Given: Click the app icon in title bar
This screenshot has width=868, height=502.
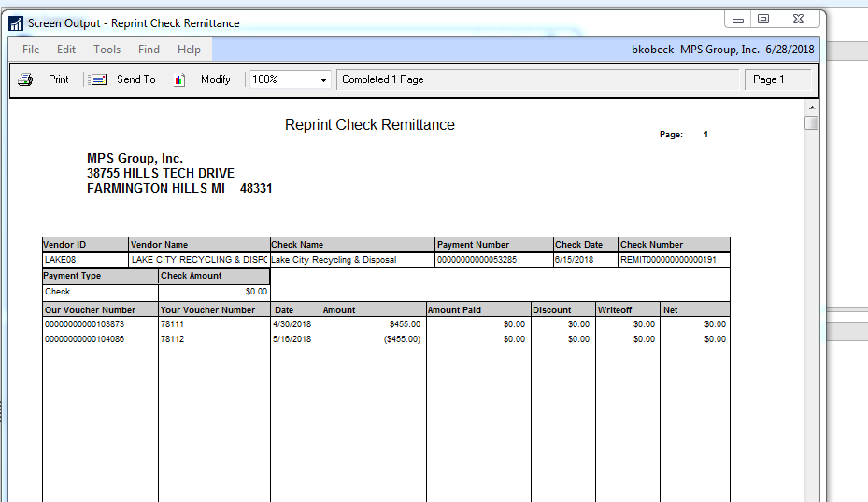Looking at the screenshot, I should [x=16, y=23].
